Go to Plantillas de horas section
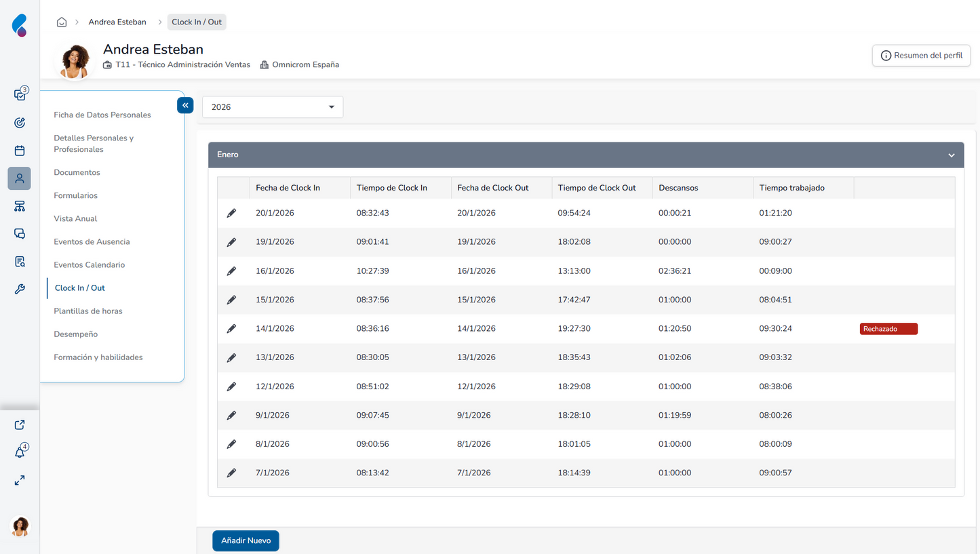The image size is (980, 554). 88,311
